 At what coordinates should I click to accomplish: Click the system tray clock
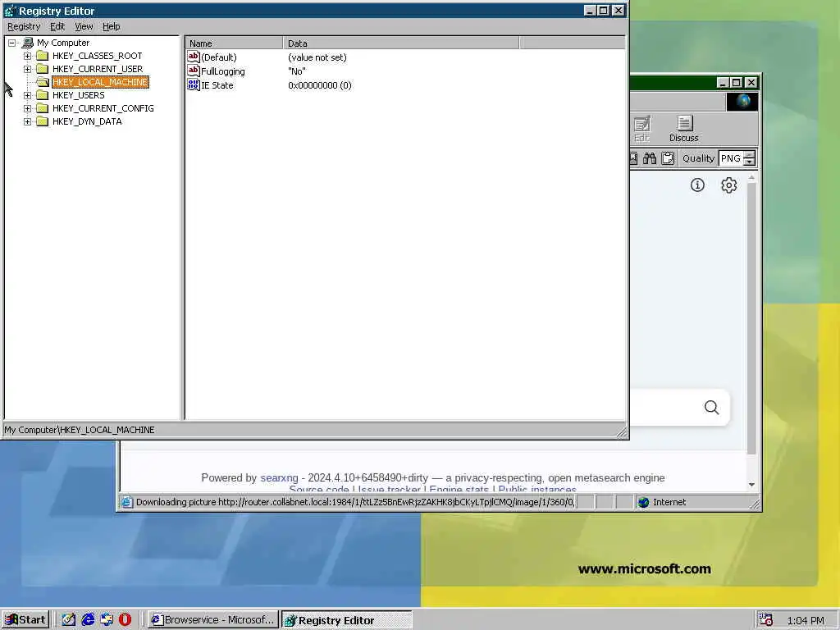(x=806, y=620)
